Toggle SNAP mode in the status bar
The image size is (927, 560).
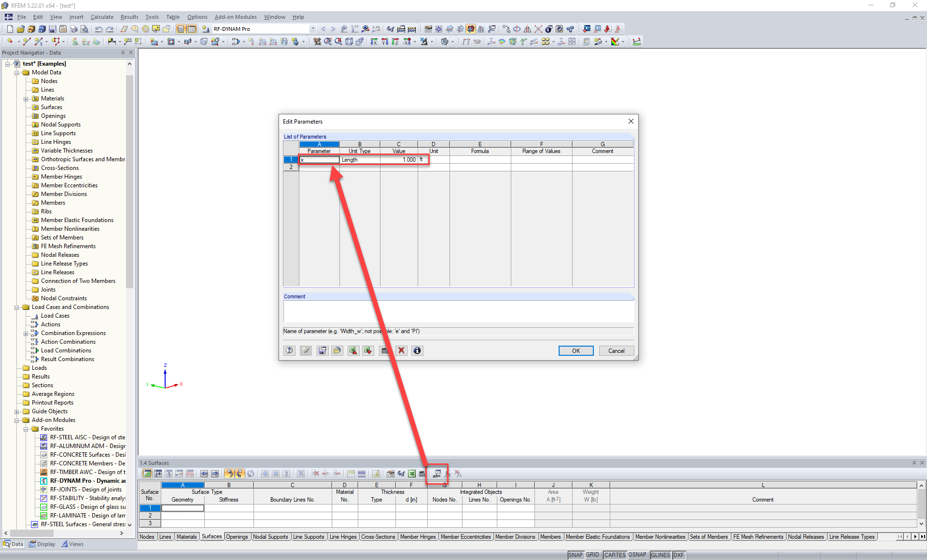point(576,555)
